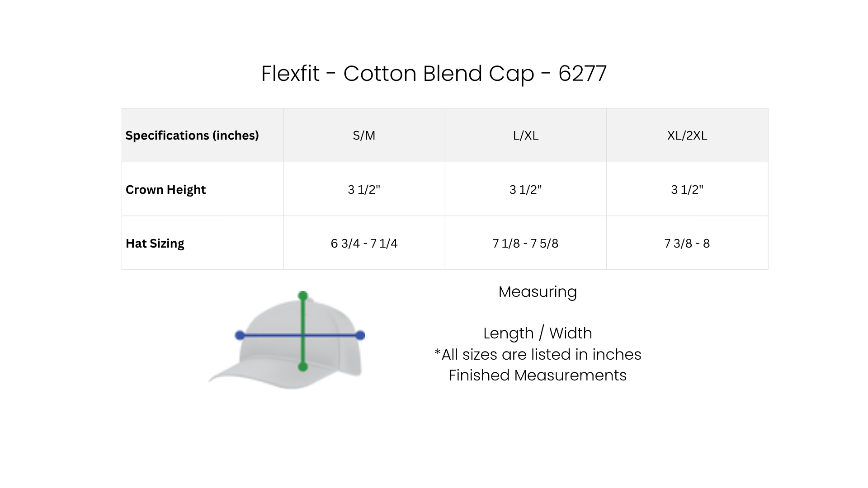Select the XL/2XL column header
The image size is (868, 488).
[x=687, y=135]
